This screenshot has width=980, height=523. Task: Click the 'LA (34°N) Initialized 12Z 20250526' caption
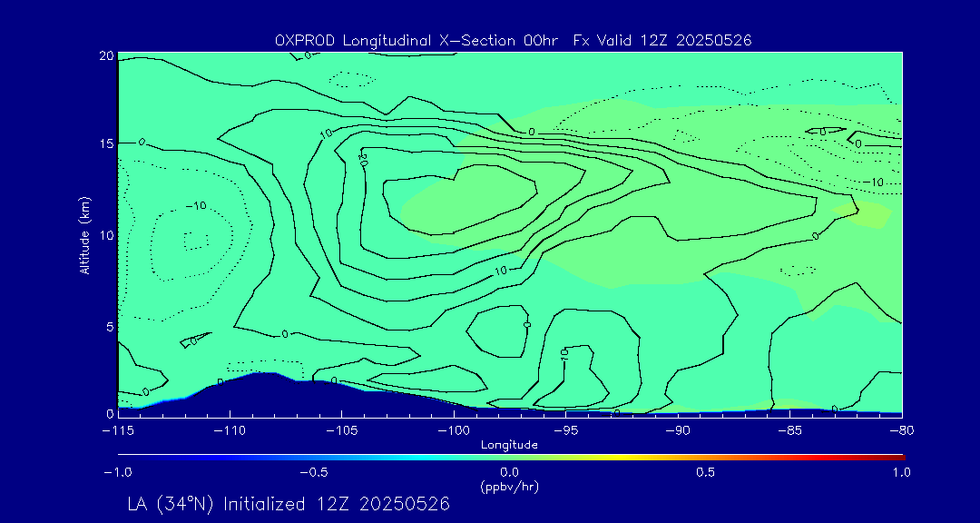289,504
